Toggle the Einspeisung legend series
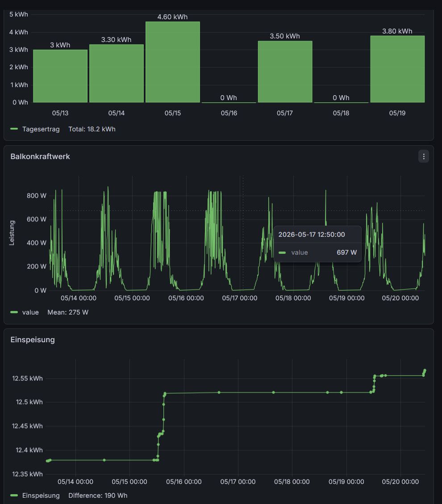This screenshot has height=504, width=442. point(41,496)
